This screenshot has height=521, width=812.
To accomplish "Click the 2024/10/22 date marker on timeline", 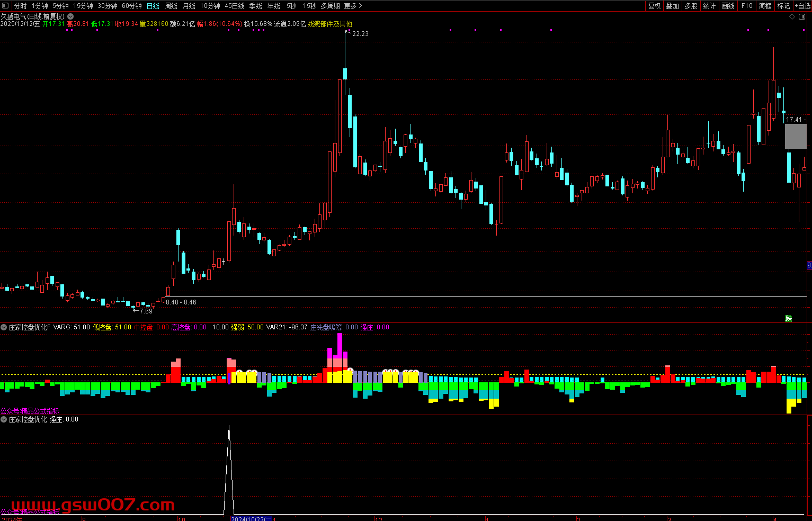I will 251,519.
